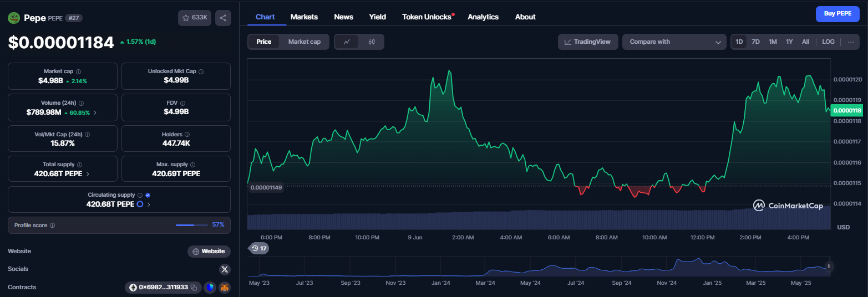
Task: Copy the contract address icon
Action: point(194,288)
